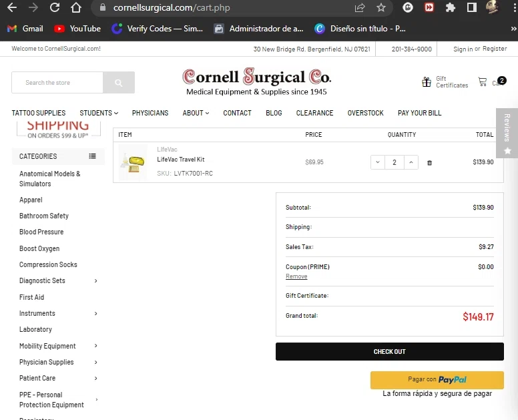Expand the ABOUT dropdown menu
The image size is (518, 420).
coord(196,113)
